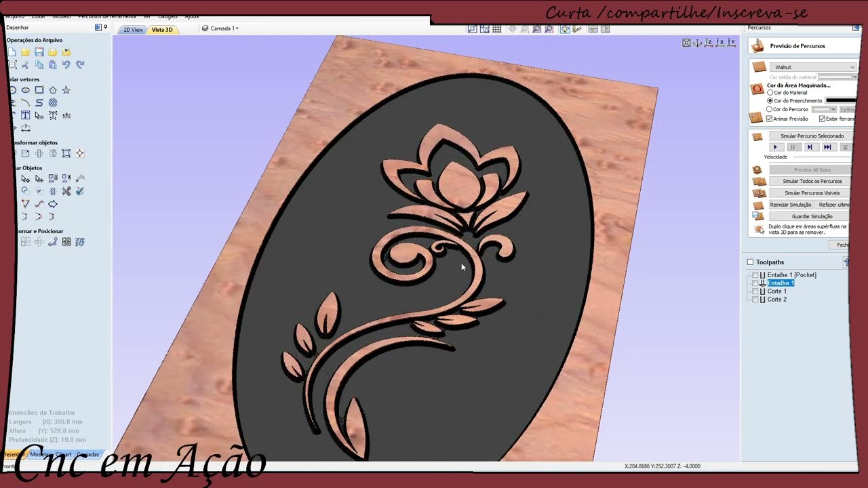The height and width of the screenshot is (488, 868).
Task: Click the Copy icon
Action: tap(39, 65)
